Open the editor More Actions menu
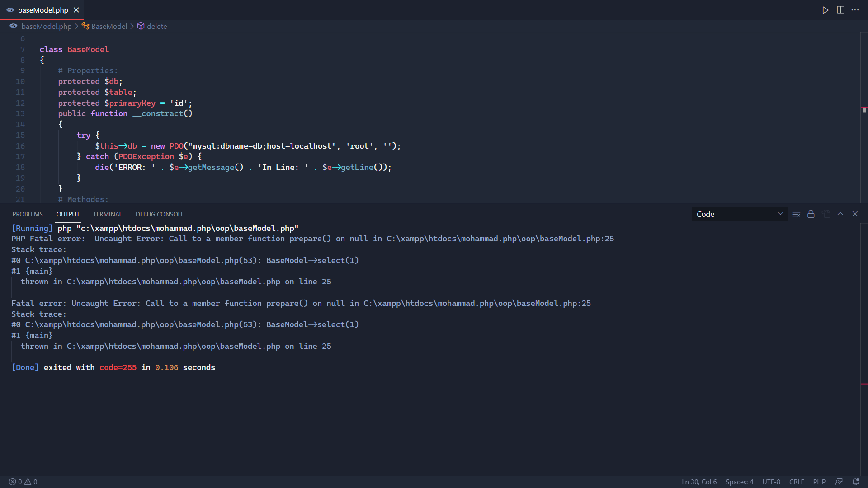Viewport: 868px width, 488px height. (855, 10)
